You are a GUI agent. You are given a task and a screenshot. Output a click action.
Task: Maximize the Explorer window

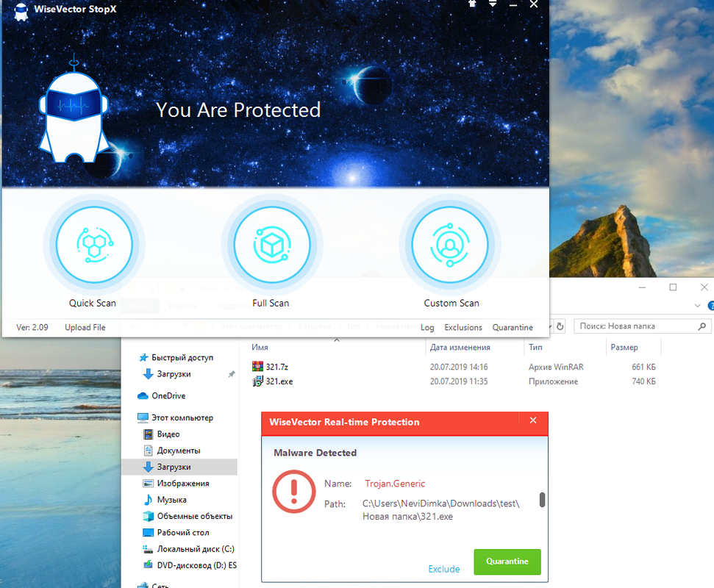pyautogui.click(x=673, y=287)
